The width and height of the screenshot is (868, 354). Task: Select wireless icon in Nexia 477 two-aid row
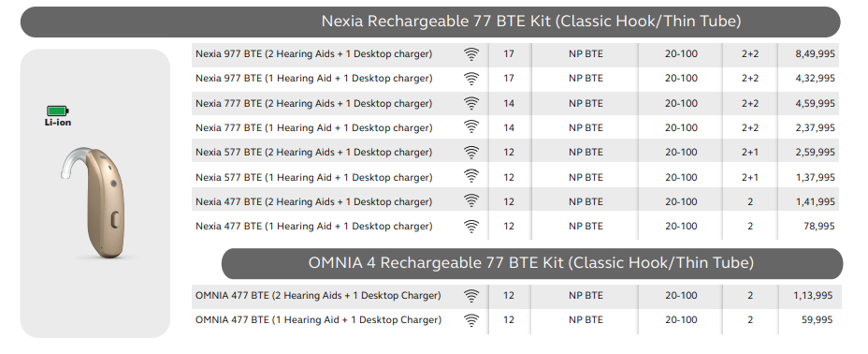tap(471, 201)
